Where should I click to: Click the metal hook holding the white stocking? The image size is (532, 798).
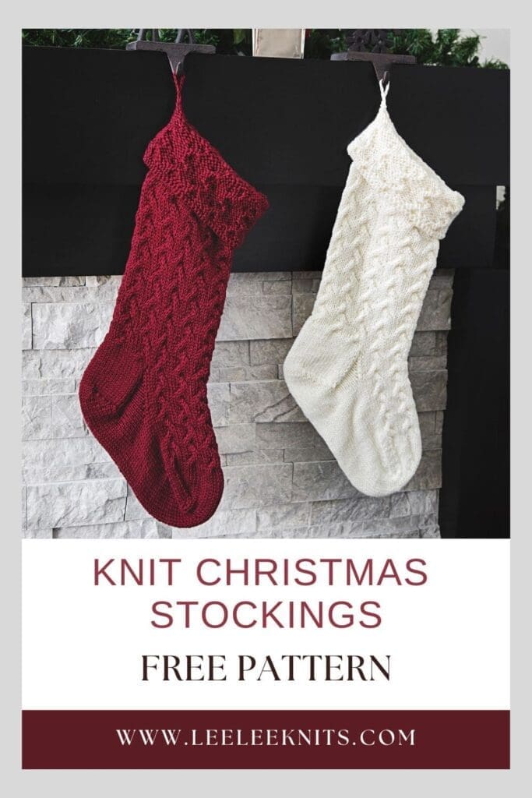[375, 62]
